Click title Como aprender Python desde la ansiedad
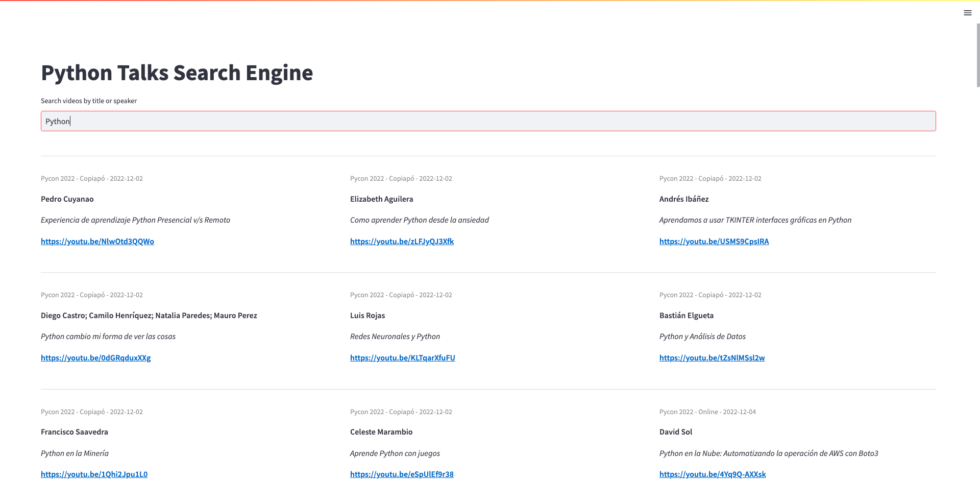This screenshot has width=980, height=504. point(419,220)
